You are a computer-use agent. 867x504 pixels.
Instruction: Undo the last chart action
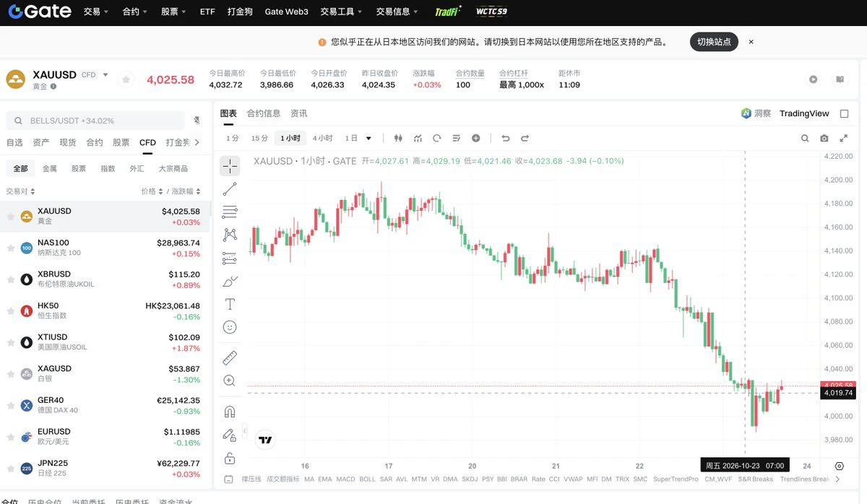point(506,138)
